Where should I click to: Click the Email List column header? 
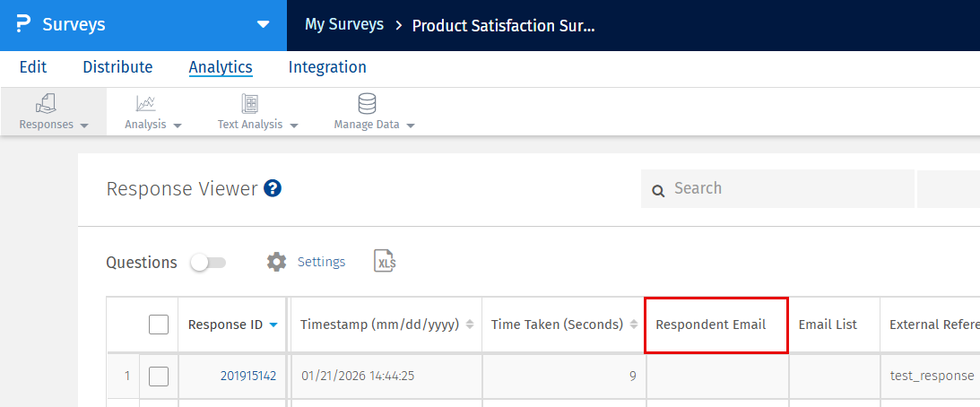tap(835, 325)
